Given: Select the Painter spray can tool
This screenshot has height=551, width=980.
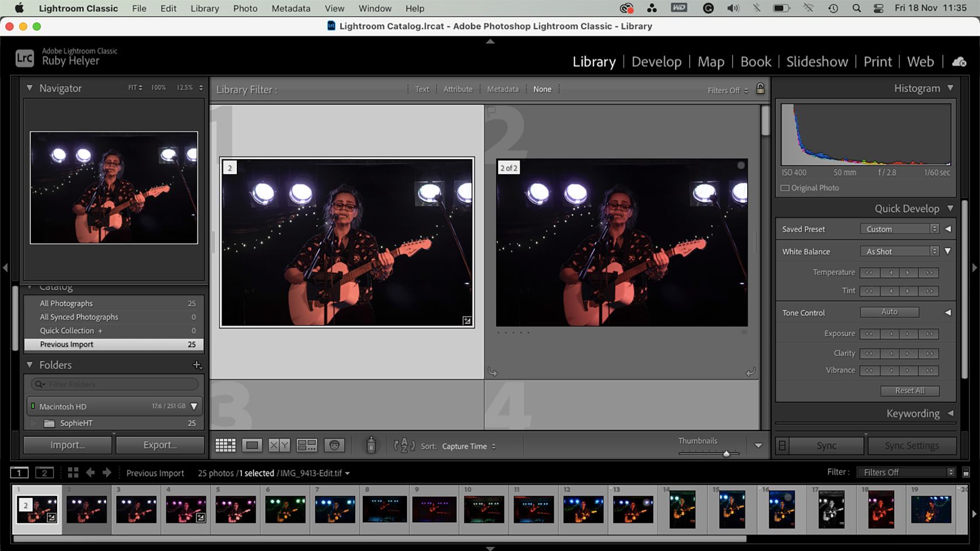Looking at the screenshot, I should point(371,445).
